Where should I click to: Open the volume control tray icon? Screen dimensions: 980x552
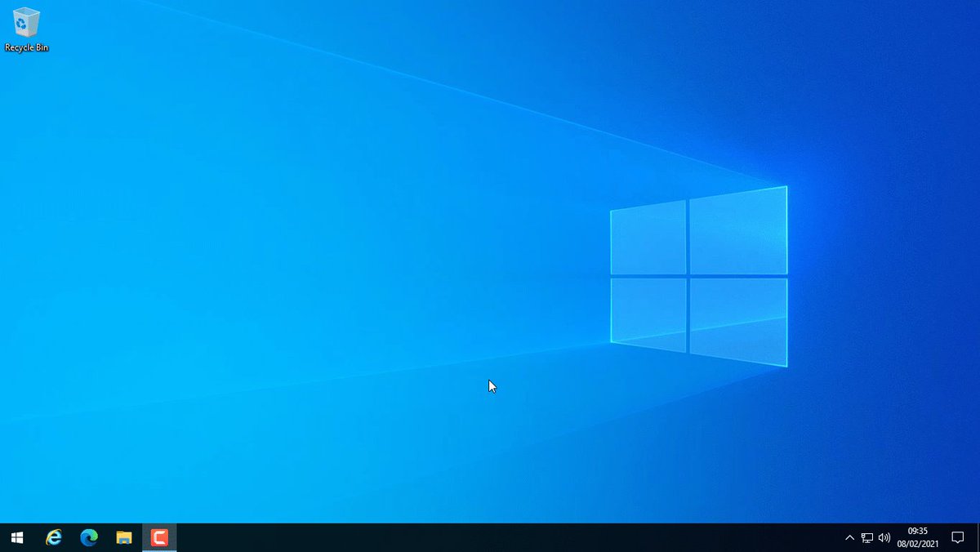pos(884,537)
